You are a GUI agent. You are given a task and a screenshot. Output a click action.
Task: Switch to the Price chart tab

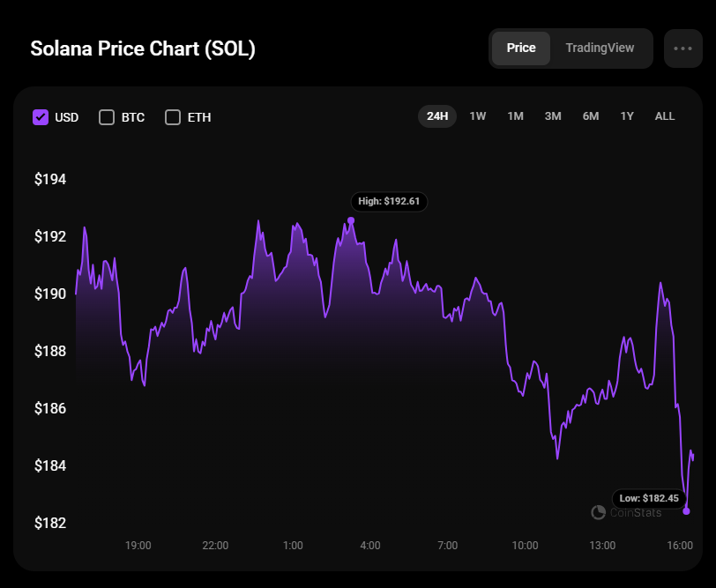[x=521, y=48]
